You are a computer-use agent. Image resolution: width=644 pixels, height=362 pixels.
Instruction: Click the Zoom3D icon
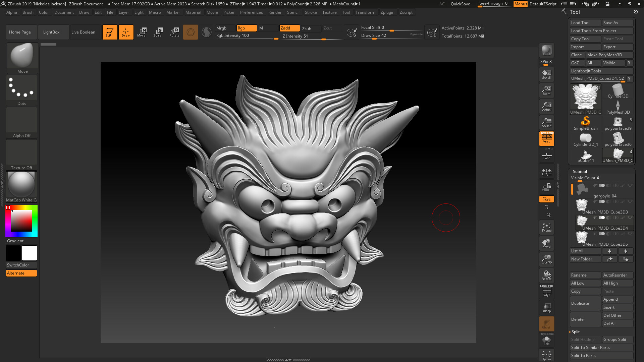[546, 259]
